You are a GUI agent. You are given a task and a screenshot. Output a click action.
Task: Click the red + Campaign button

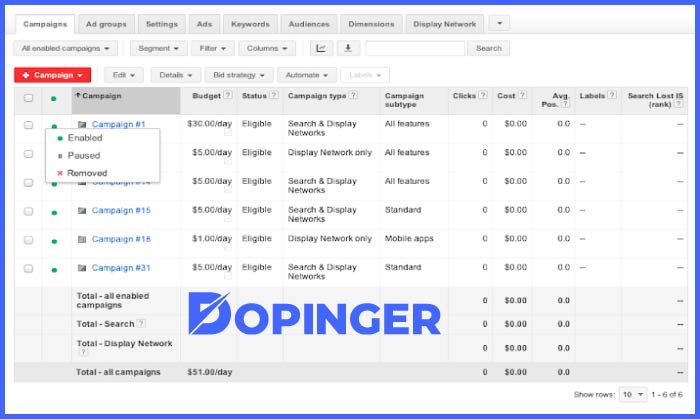(x=53, y=75)
